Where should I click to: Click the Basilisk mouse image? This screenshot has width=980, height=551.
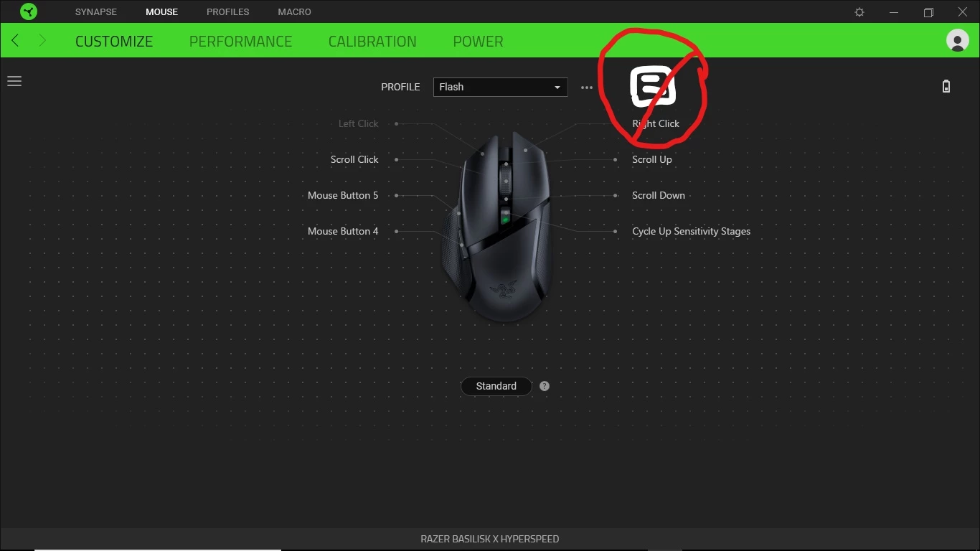(x=496, y=227)
